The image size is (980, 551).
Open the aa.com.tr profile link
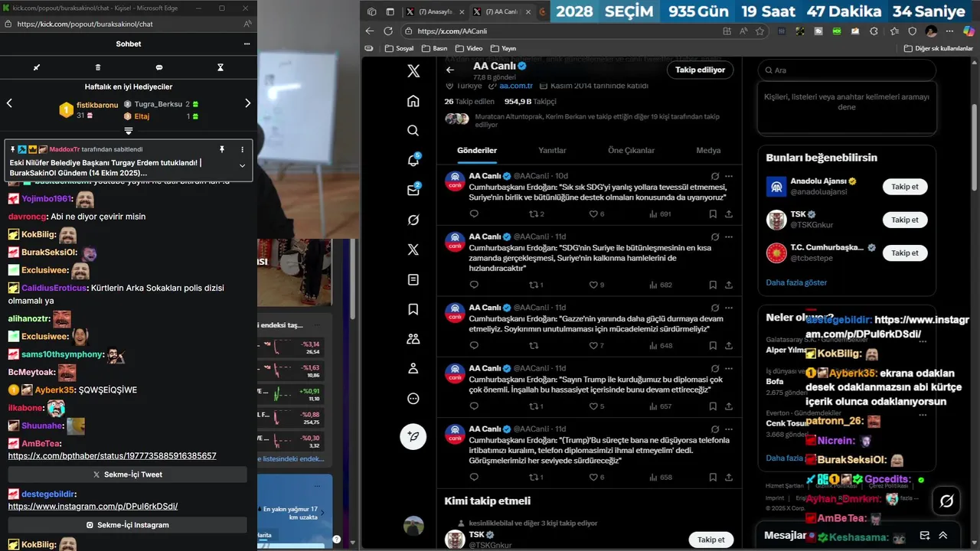pyautogui.click(x=514, y=86)
